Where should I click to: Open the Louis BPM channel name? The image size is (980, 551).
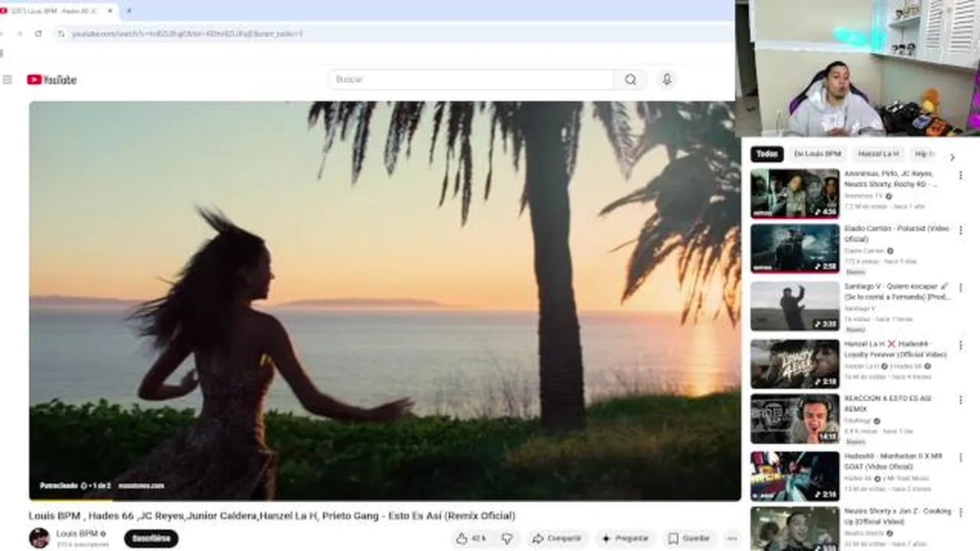77,533
